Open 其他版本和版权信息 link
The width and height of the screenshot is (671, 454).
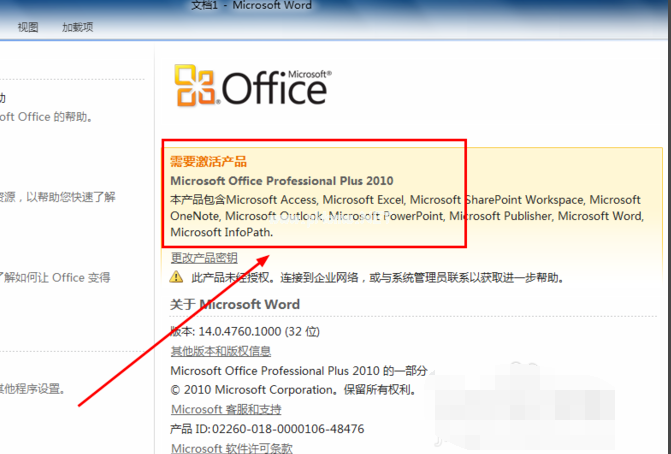pos(220,351)
